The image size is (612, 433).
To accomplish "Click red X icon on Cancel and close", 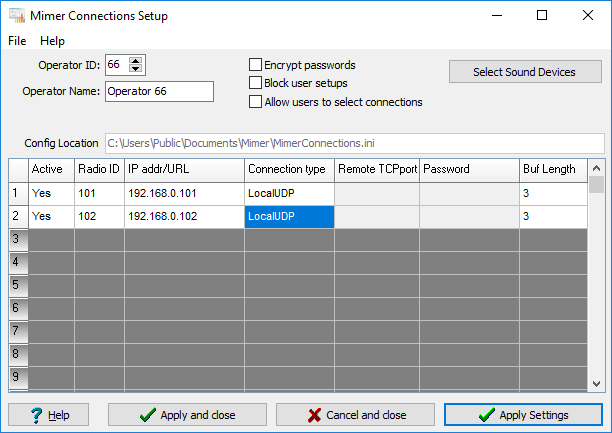I will 314,415.
